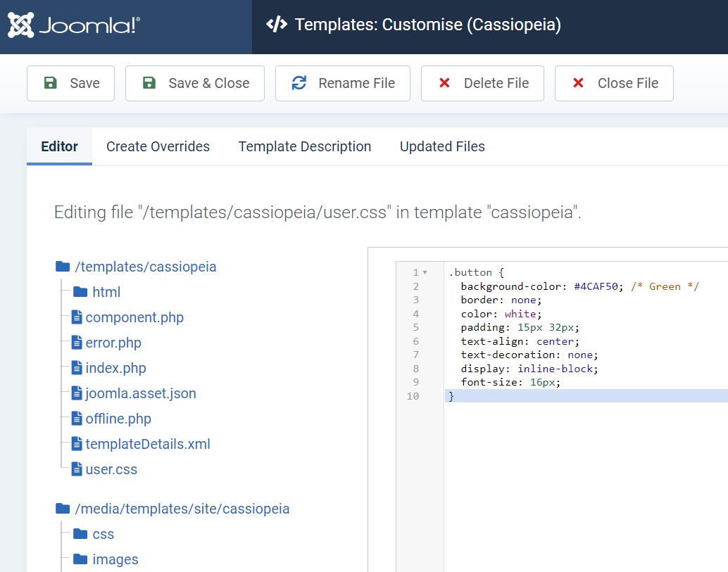The height and width of the screenshot is (572, 728).
Task: Click the folder icon beside /templates/cassiopeia
Action: pos(63,266)
